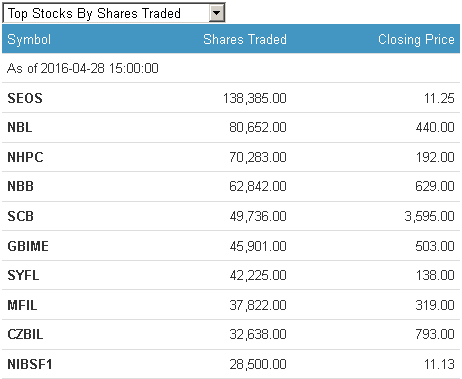Open the NBB stock link

click(x=20, y=186)
